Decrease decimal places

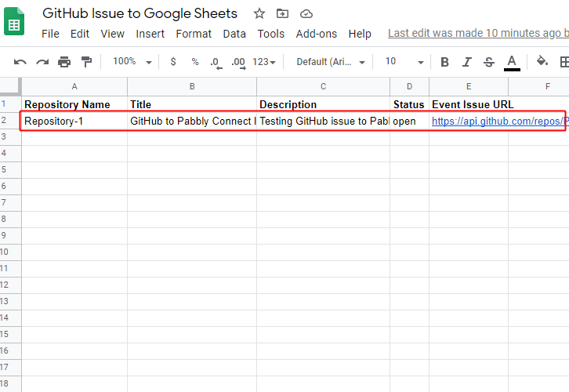click(216, 63)
